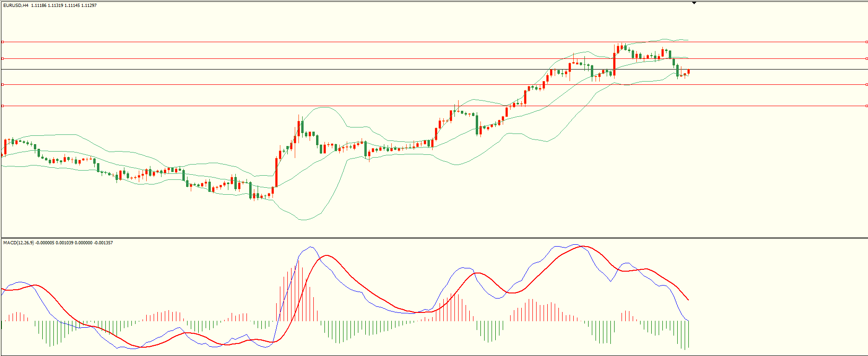Select the upper Bollinger band line

pyautogui.click(x=325, y=107)
